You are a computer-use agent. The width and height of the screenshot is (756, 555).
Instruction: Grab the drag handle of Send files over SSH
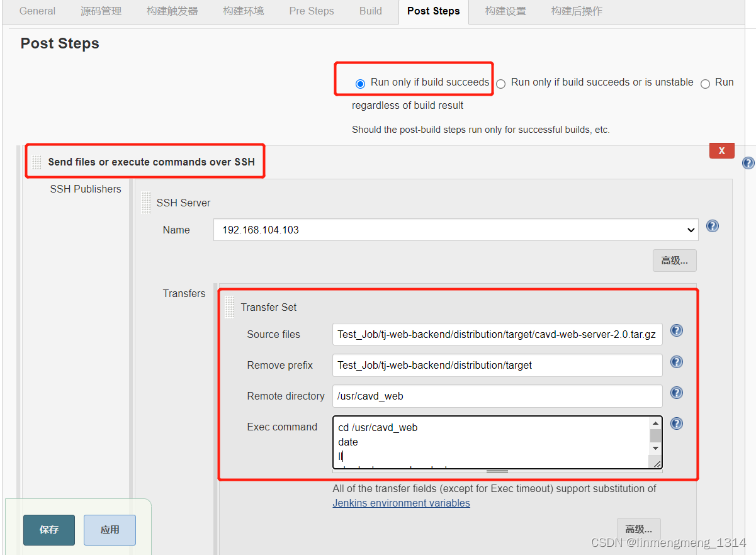pyautogui.click(x=37, y=162)
